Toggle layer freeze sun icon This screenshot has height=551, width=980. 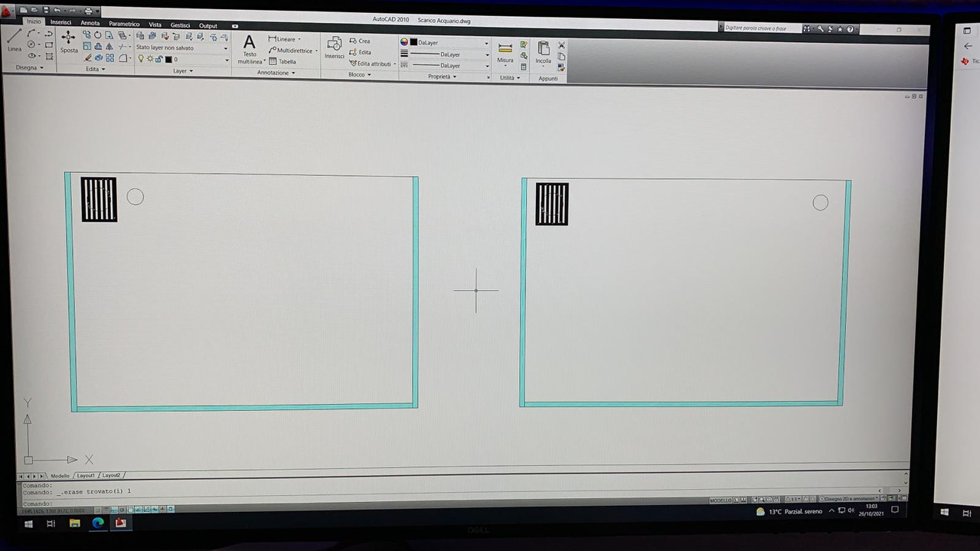click(150, 58)
